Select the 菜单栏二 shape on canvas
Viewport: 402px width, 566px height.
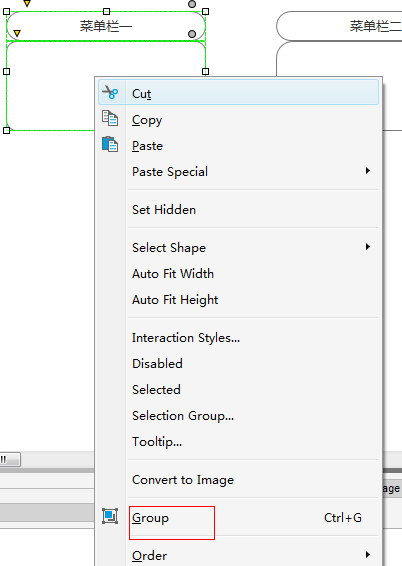(x=339, y=26)
